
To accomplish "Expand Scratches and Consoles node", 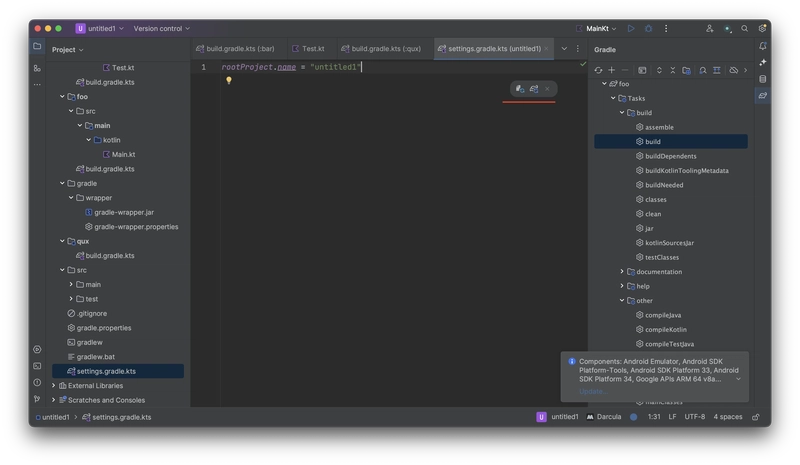I will (x=54, y=400).
